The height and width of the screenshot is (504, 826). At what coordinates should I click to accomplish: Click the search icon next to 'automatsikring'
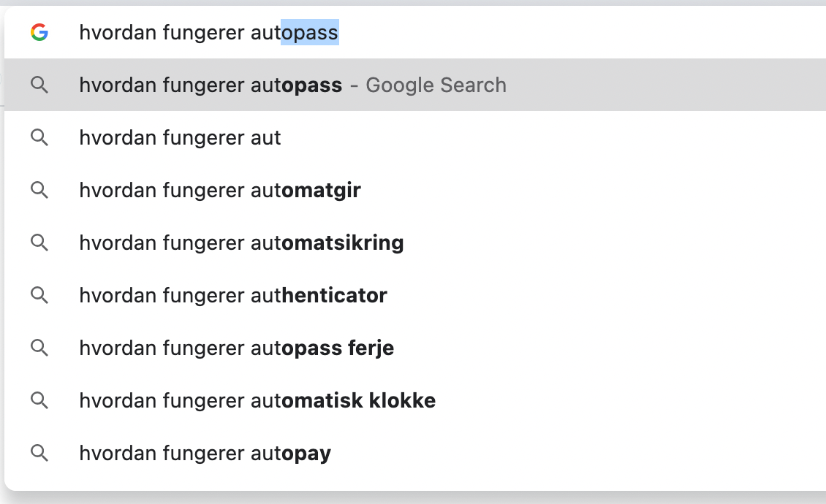point(40,243)
